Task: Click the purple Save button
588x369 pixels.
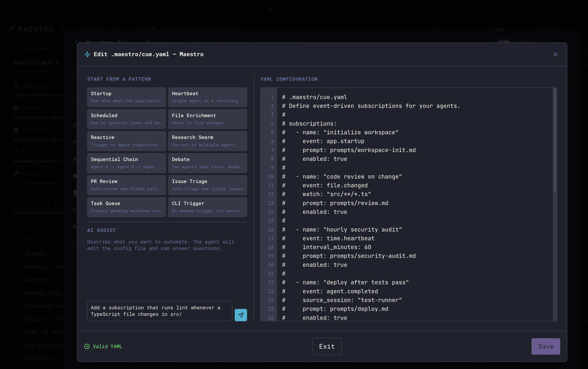Action: pos(545,346)
